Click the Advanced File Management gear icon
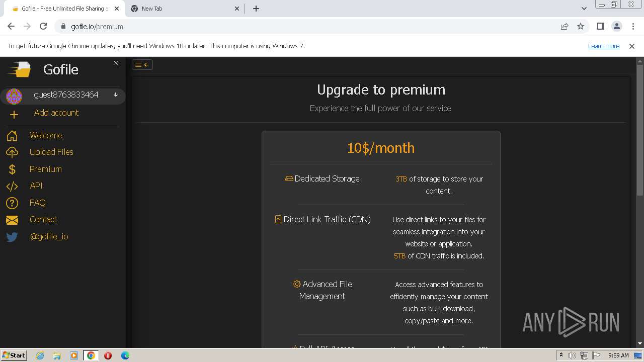The height and width of the screenshot is (362, 644). point(296,284)
